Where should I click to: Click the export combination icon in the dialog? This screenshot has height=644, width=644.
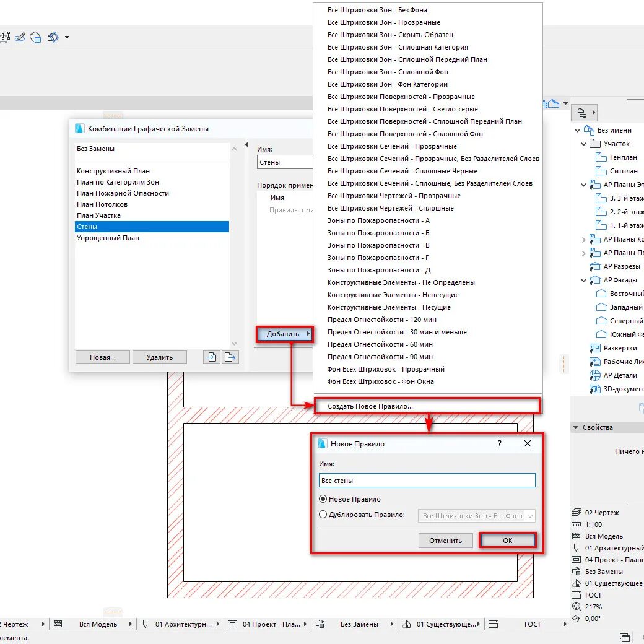[x=230, y=357]
